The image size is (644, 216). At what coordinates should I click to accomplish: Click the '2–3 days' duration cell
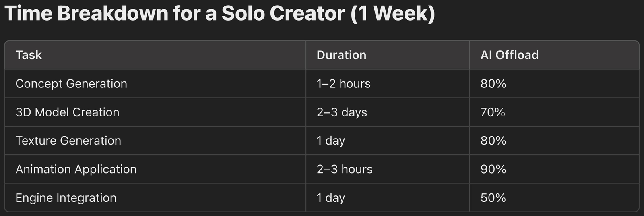[342, 112]
